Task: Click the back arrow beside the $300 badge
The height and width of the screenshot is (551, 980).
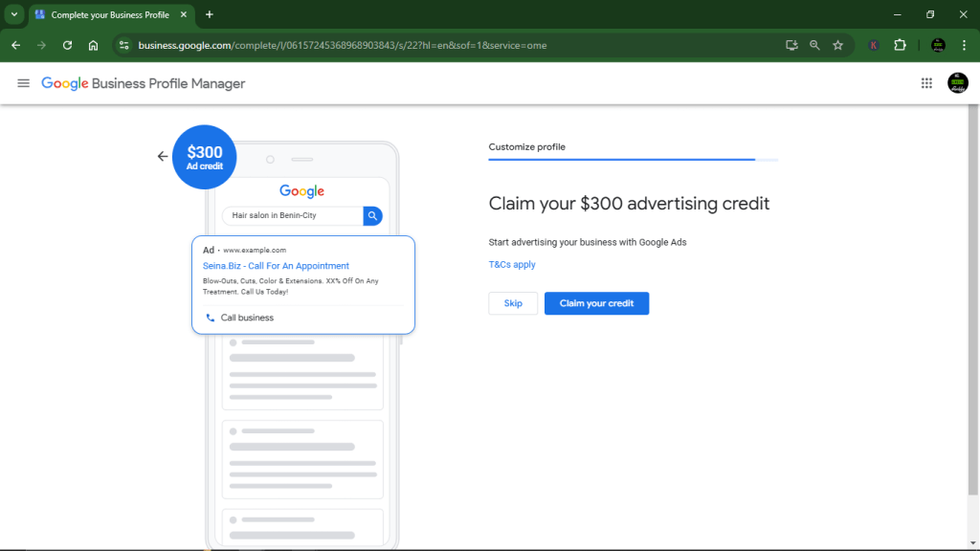Action: click(163, 156)
